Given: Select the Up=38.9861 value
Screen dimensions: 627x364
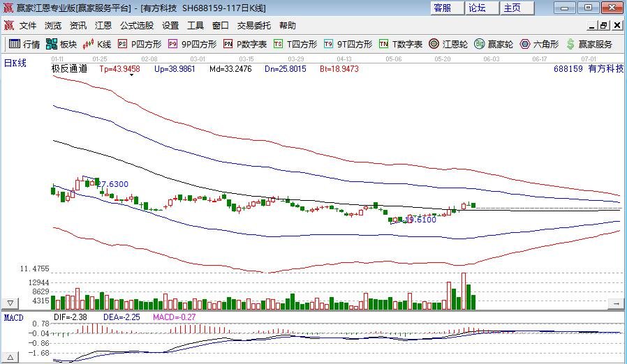Looking at the screenshot, I should 175,69.
